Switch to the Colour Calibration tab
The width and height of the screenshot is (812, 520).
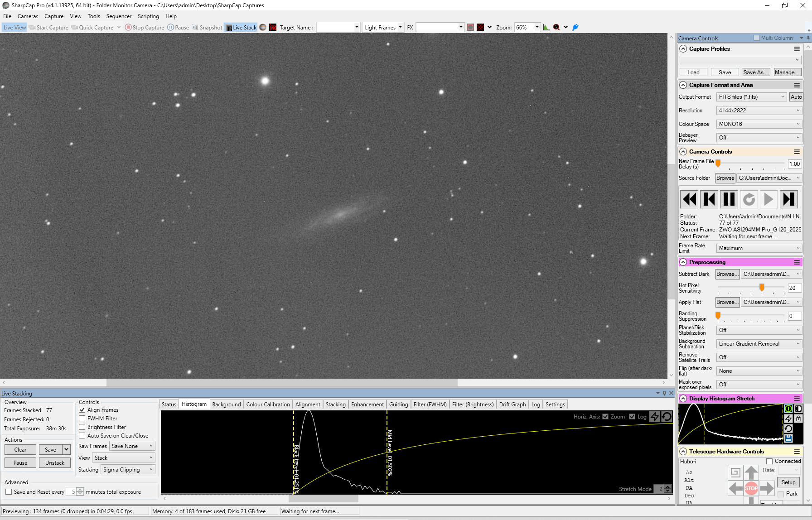(x=268, y=404)
